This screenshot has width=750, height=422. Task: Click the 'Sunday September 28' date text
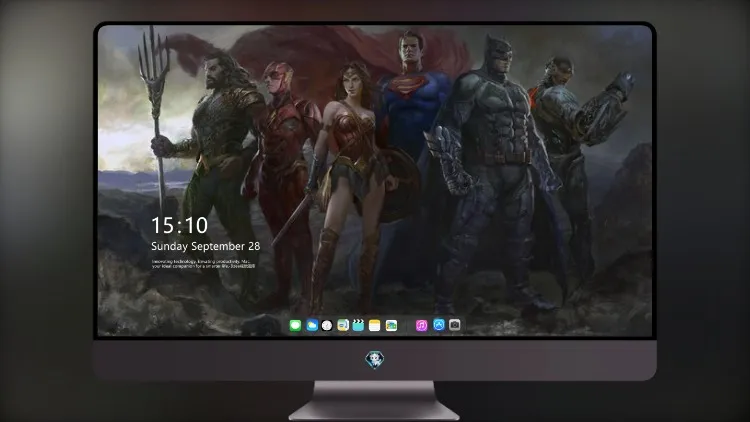(x=206, y=246)
